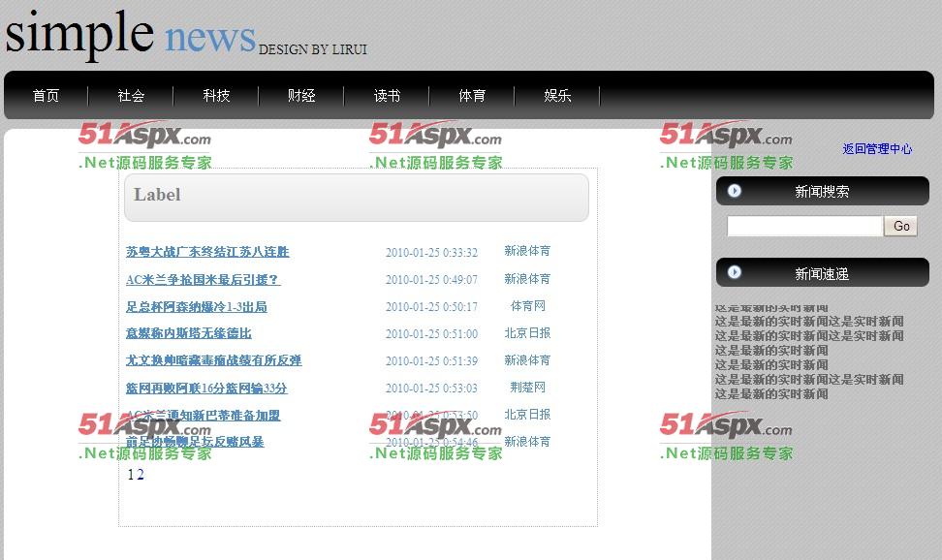Click the timestamp 2010-01-25 0:50:17

tap(431, 306)
